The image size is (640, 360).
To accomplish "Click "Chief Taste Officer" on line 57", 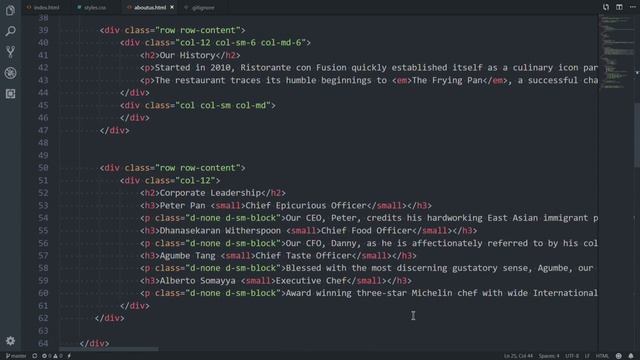I will pyautogui.click(x=304, y=256).
